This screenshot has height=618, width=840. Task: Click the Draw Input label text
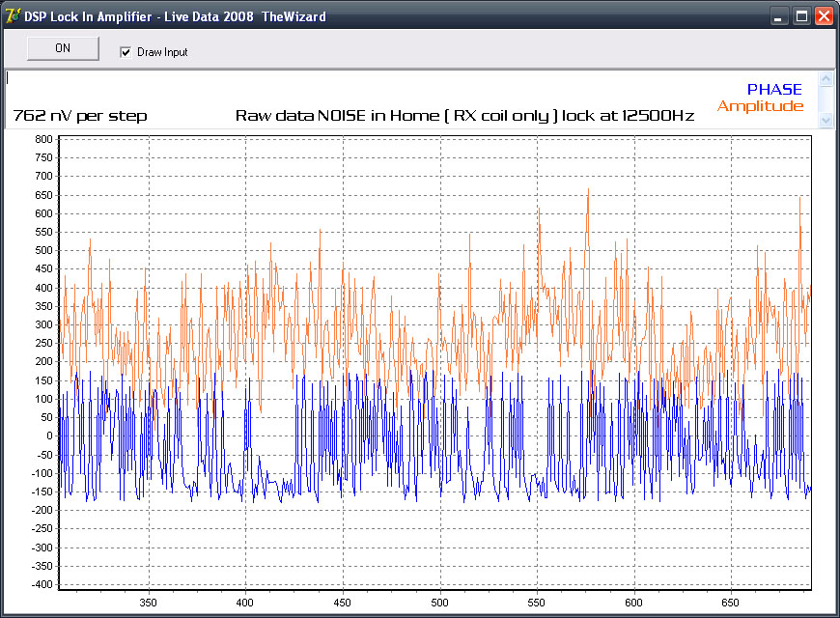[x=162, y=52]
